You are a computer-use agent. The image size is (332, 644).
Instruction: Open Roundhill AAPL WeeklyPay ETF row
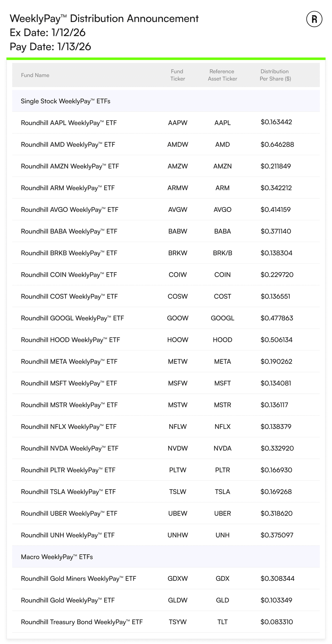(69, 123)
